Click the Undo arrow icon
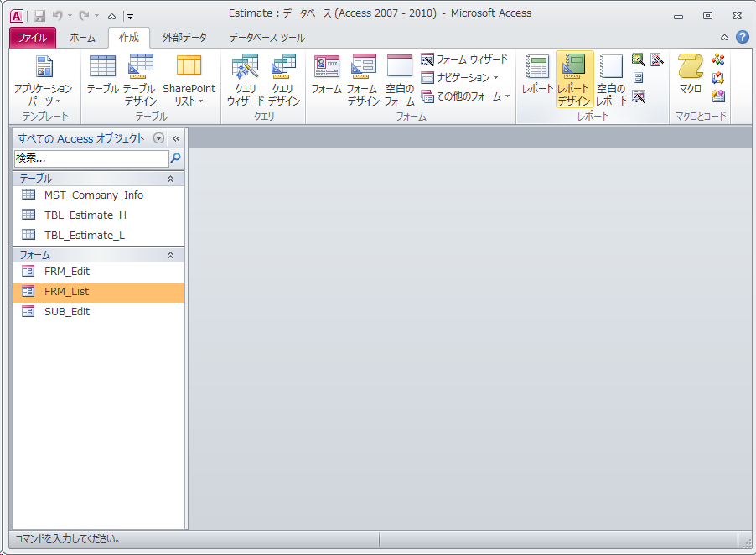Image resolution: width=756 pixels, height=555 pixels. (x=57, y=16)
